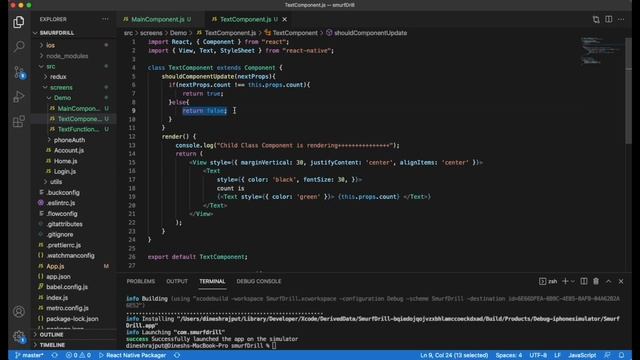640x360 pixels.
Task: Split the terminal panel
Action: [x=584, y=281]
